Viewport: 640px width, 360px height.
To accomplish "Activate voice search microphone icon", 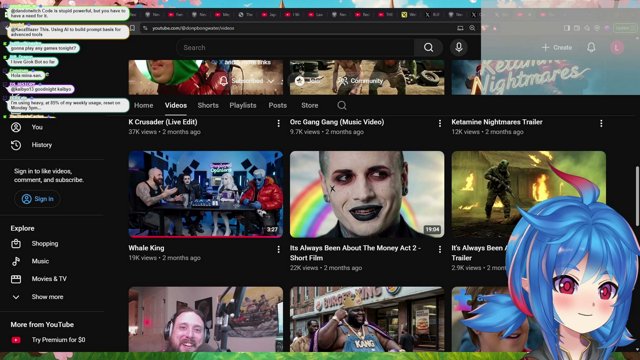I will point(459,47).
